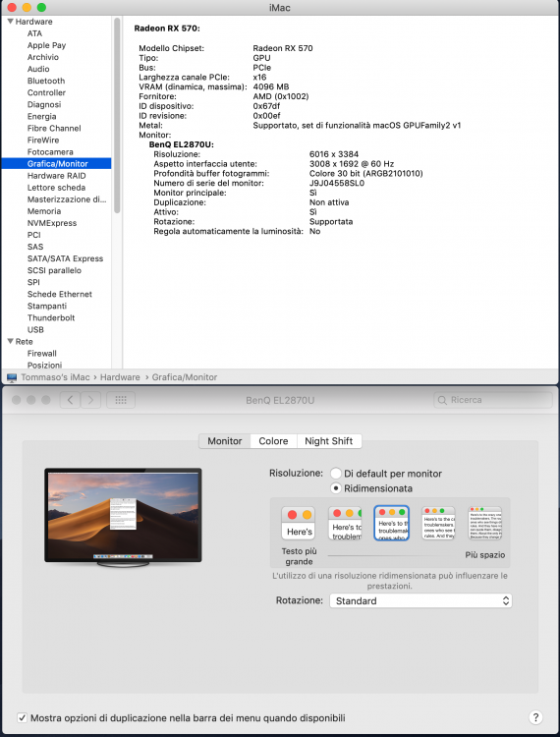
Task: Click the Ricerca search field
Action: [x=493, y=400]
